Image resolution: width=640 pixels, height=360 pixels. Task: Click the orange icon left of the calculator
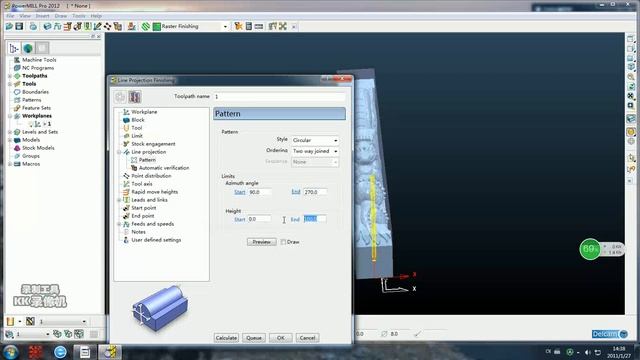pyautogui.click(x=238, y=27)
